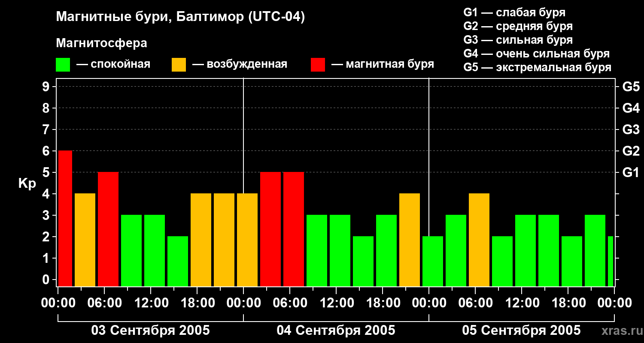644x343 pixels.
Task: Click the red Kp 5 bar on 03 September
Action: coord(108,229)
